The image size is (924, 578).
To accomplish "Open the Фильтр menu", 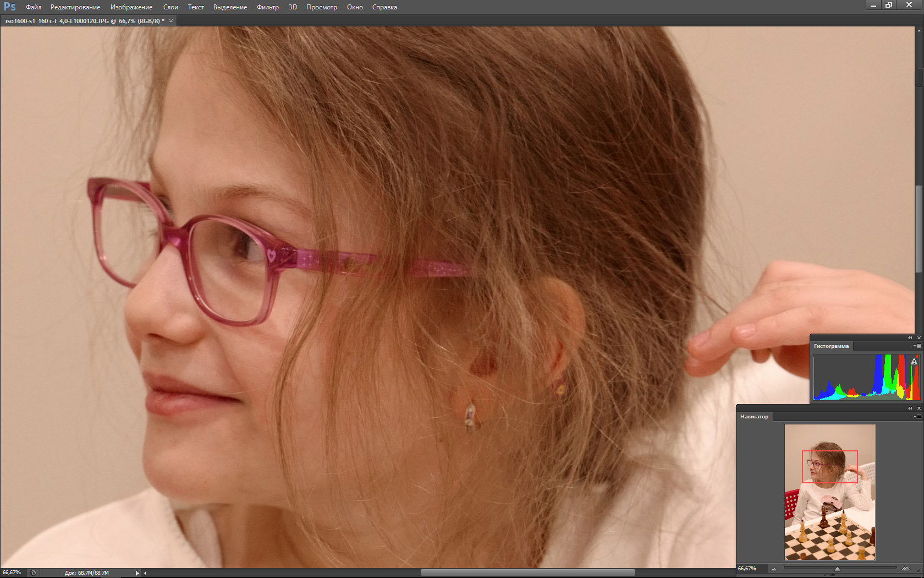I will [268, 7].
